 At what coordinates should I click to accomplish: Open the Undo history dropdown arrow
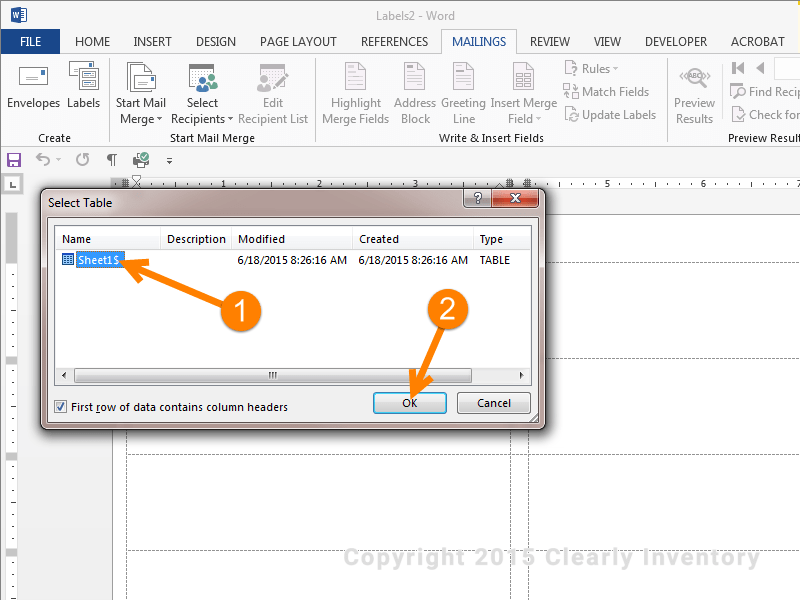(x=59, y=160)
